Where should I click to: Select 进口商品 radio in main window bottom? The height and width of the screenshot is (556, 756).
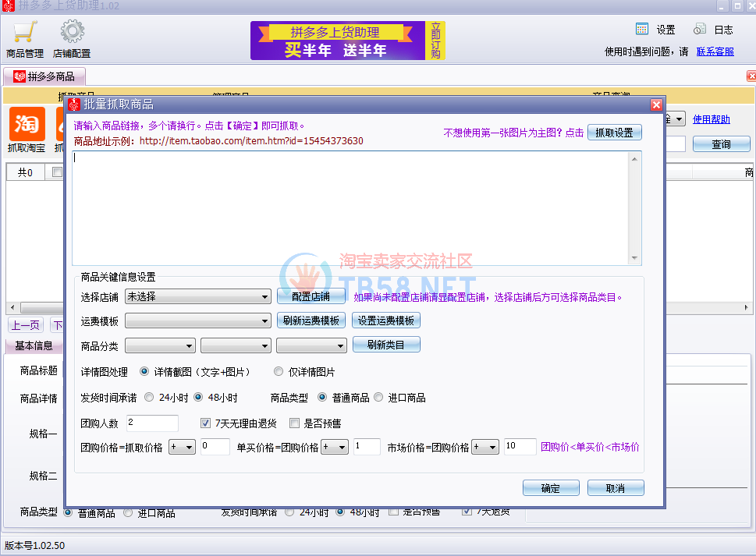pyautogui.click(x=128, y=512)
